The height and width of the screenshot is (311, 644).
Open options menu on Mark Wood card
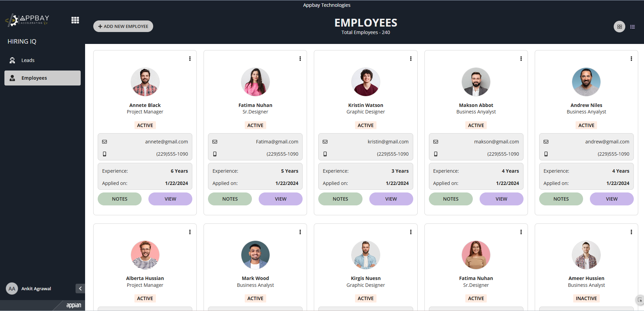click(300, 232)
